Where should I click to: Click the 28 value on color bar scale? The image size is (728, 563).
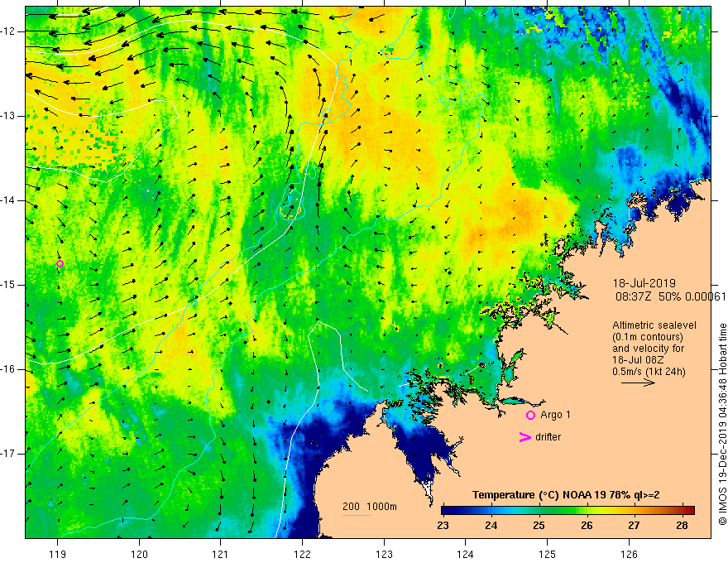point(682,526)
